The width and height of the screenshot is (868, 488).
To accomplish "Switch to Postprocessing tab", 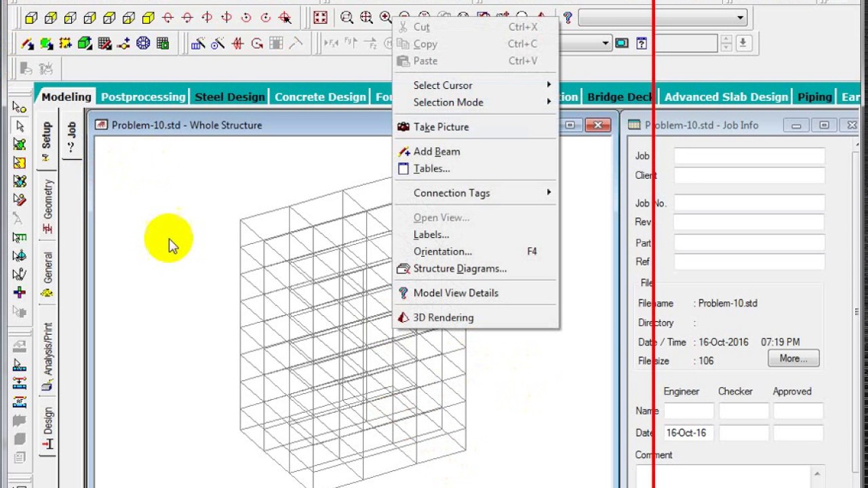I will point(143,97).
